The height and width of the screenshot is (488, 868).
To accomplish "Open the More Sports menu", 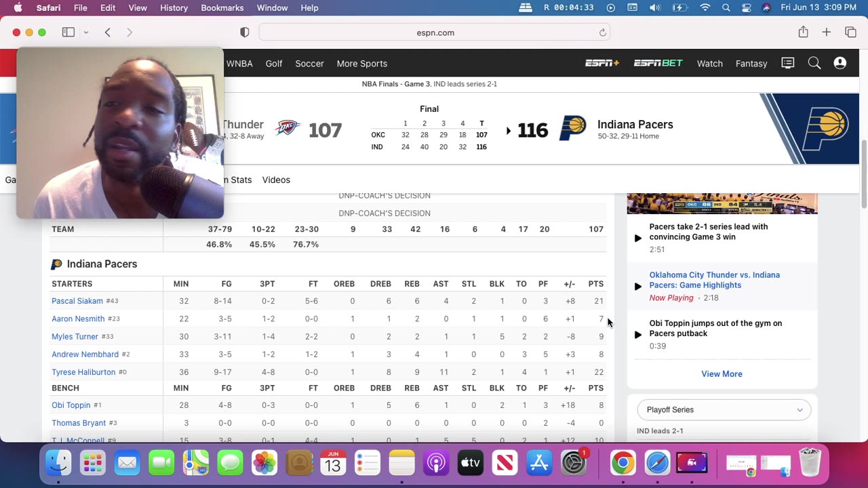I will point(362,63).
